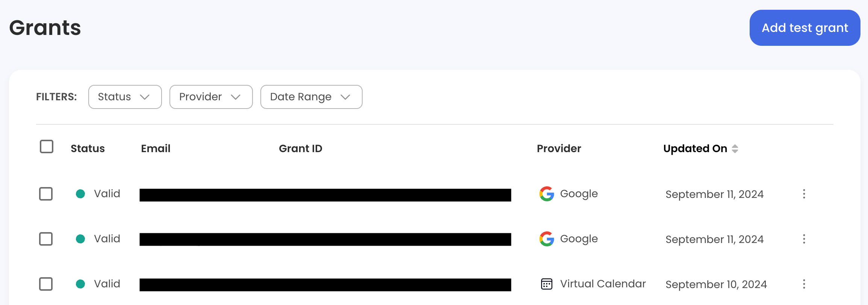Toggle the select-all checkbox in the header
Image resolution: width=868 pixels, height=305 pixels.
tap(46, 146)
